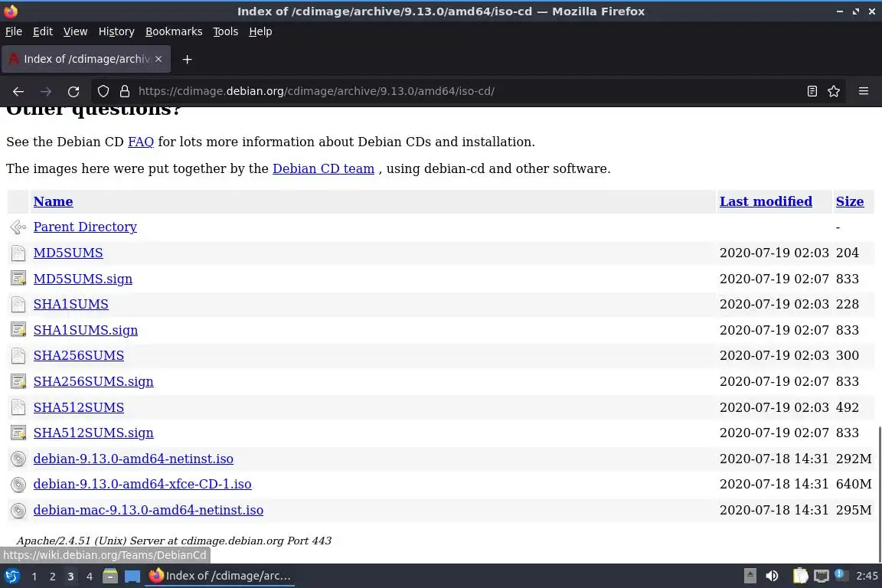This screenshot has width=882, height=588.
Task: Click the URL address bar
Action: pyautogui.click(x=467, y=91)
